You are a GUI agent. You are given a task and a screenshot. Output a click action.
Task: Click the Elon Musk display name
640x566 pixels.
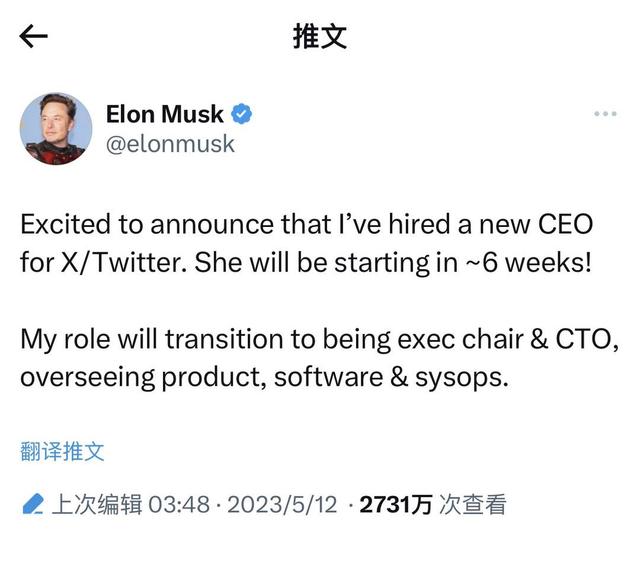click(x=165, y=114)
